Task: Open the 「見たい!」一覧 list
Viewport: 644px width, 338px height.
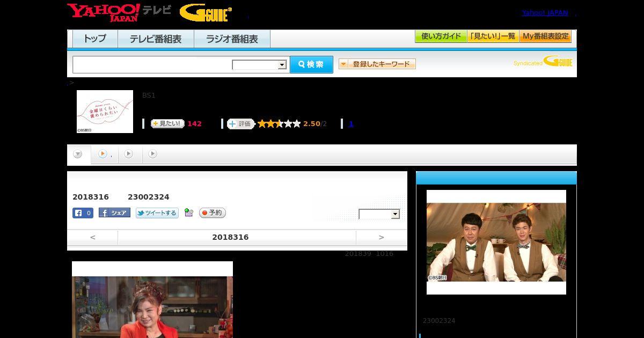Action: [x=493, y=36]
